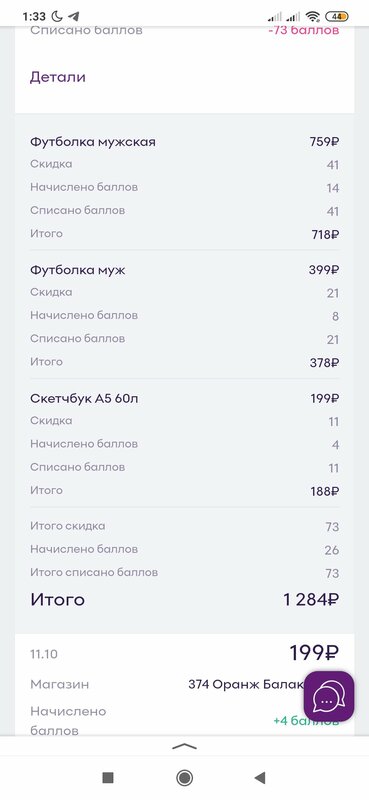Select the Футболка мужская item row
This screenshot has height=800, width=369.
pos(184,142)
